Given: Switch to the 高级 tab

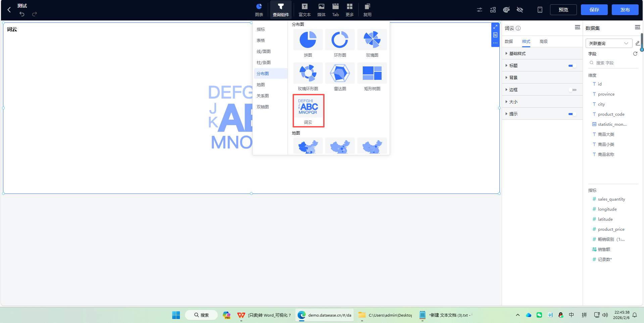Looking at the screenshot, I should (544, 42).
